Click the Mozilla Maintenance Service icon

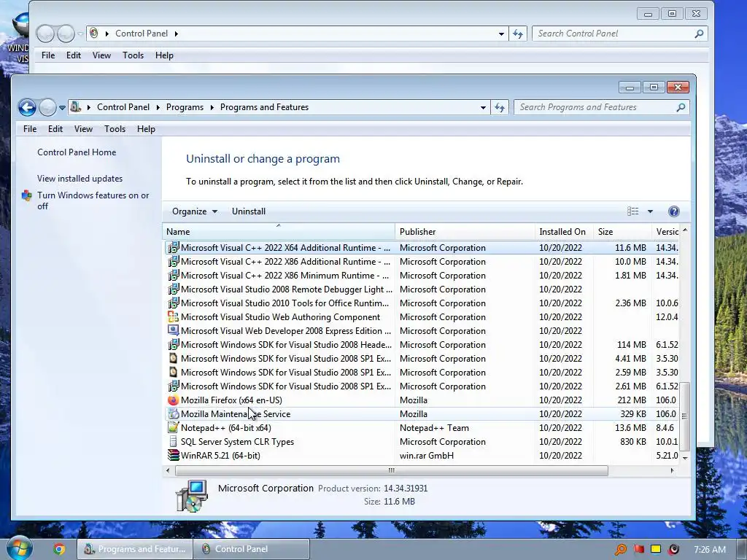(x=174, y=414)
